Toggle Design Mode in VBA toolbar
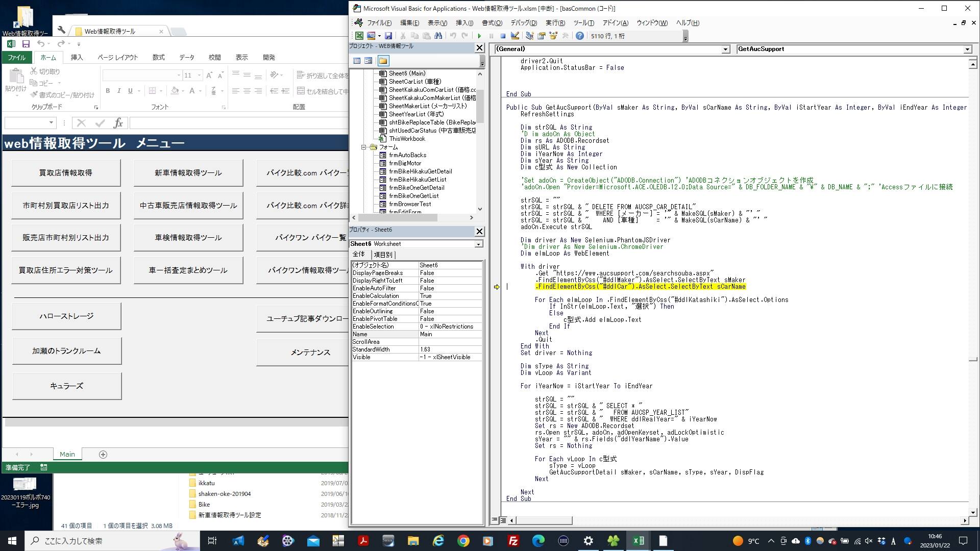Screen dimensions: 980x551 click(515, 36)
